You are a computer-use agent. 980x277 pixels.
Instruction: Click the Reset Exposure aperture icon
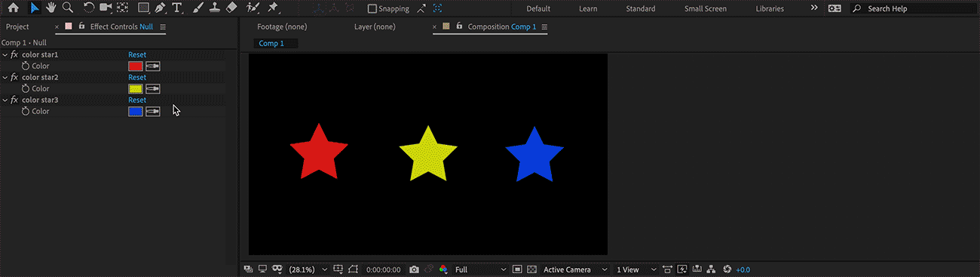click(727, 269)
